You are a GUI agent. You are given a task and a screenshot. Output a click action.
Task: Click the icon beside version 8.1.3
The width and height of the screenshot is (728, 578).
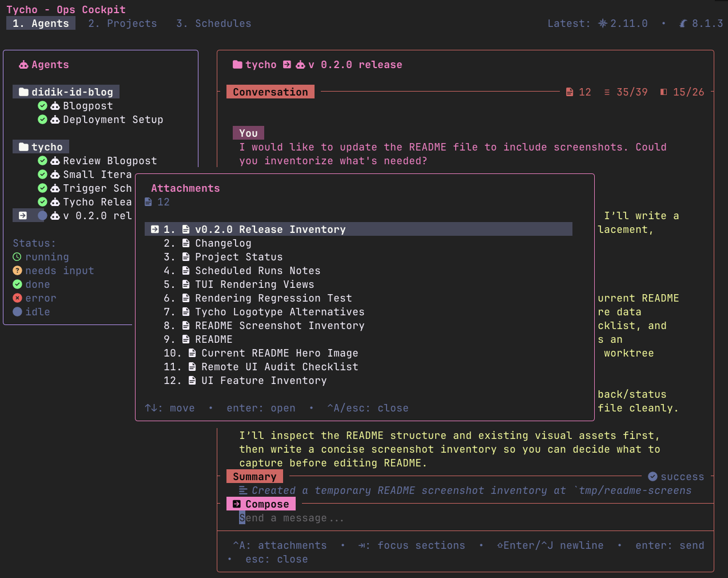click(x=683, y=23)
